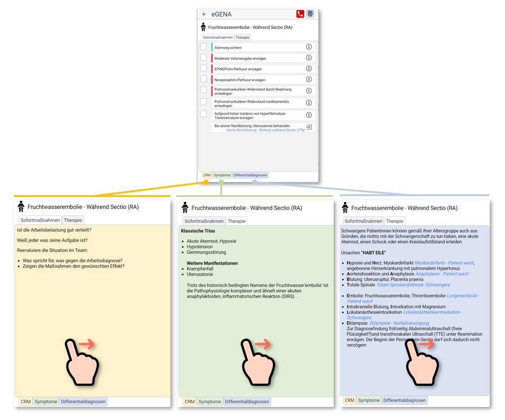Viewport: 505px width, 420px height.
Task: Click the Anaphylaxie - Patient wach link
Action: 442,274
